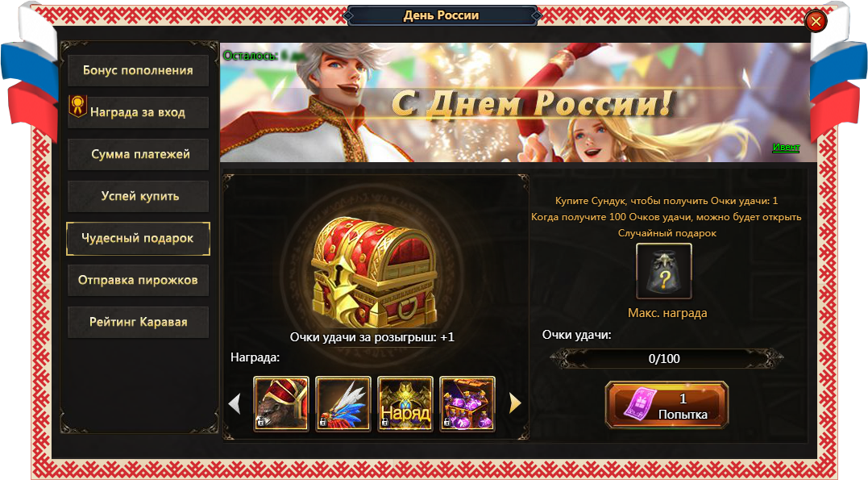Click the medal badge on Награда за вход

pyautogui.click(x=77, y=106)
